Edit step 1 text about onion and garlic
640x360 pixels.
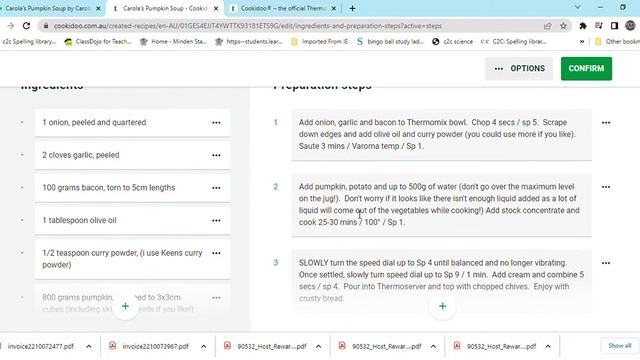(x=442, y=134)
